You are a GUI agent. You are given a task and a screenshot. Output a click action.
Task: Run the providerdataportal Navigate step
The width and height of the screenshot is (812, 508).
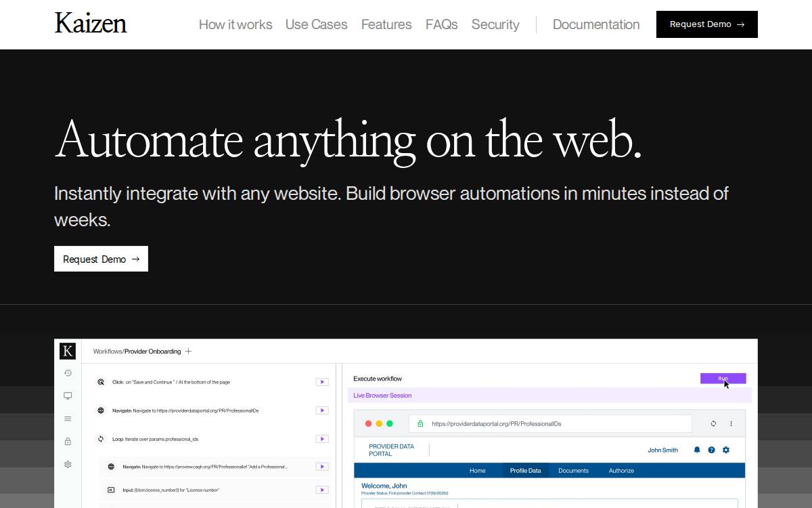[322, 410]
